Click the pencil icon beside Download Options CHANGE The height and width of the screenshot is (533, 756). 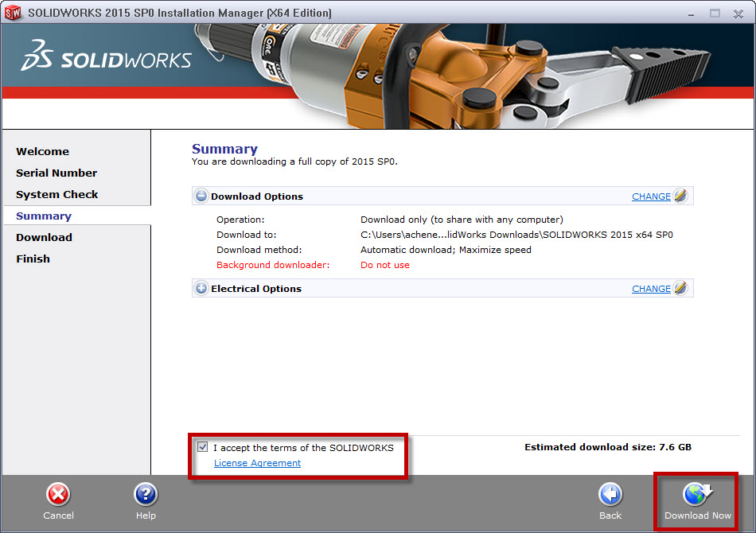680,196
